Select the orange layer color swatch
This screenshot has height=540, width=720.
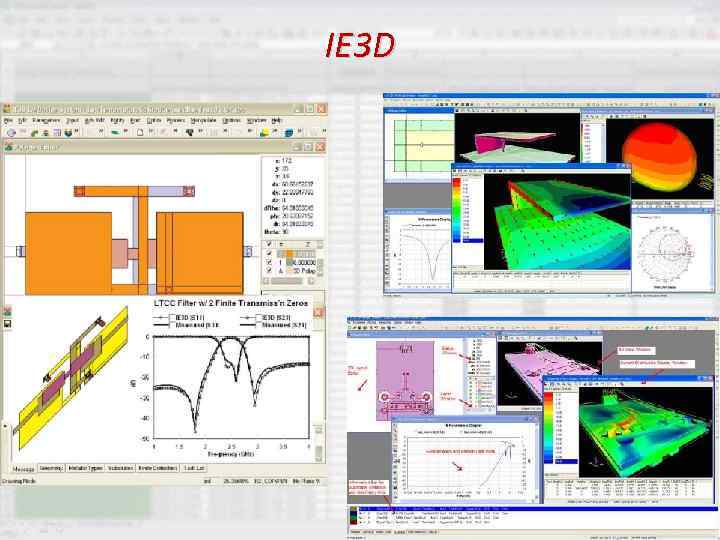[290, 253]
